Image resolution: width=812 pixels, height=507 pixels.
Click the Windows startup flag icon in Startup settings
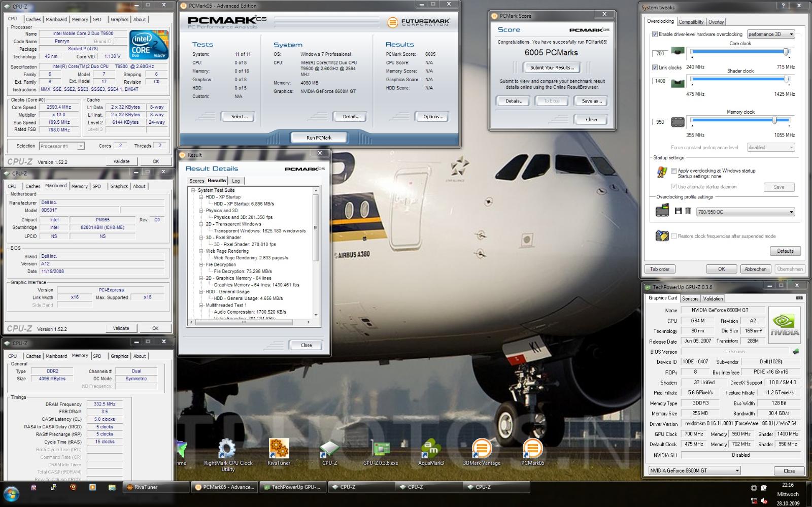pyautogui.click(x=661, y=172)
